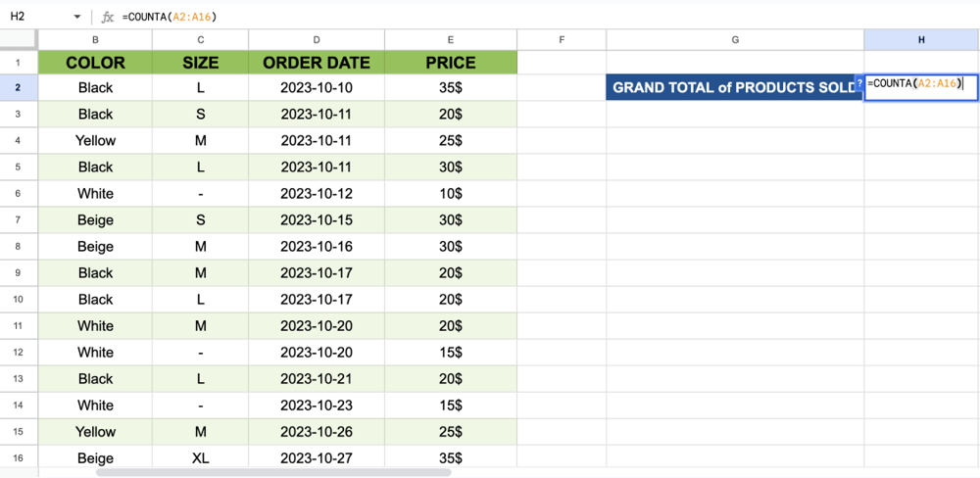Click the ORDER DATE header cell

[317, 63]
